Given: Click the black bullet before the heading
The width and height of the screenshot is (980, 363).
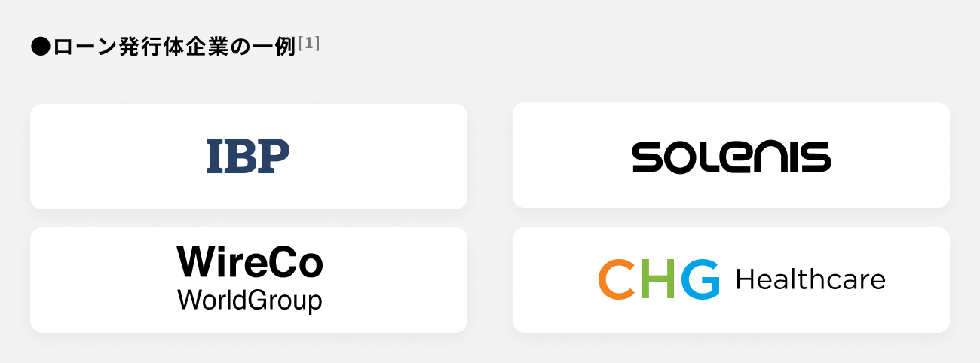Looking at the screenshot, I should pyautogui.click(x=39, y=47).
